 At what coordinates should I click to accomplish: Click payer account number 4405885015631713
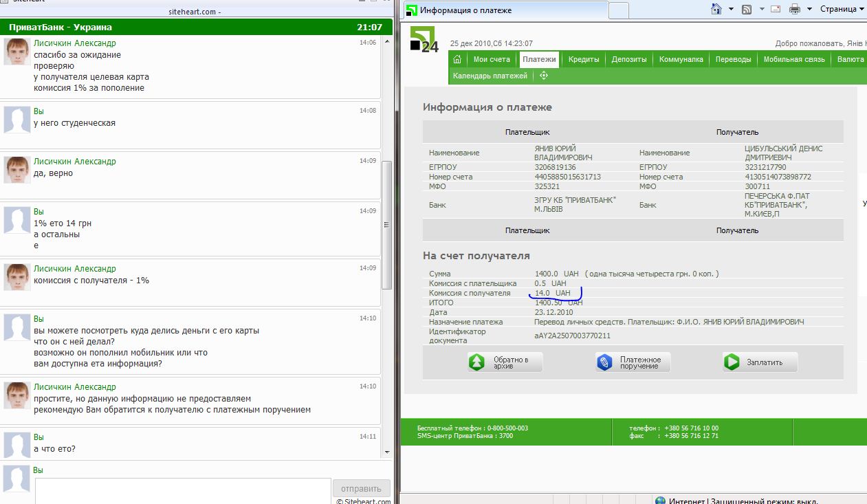tap(567, 177)
